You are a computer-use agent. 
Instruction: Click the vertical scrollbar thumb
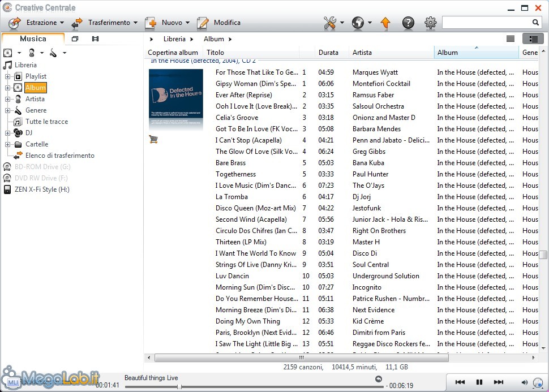543,255
